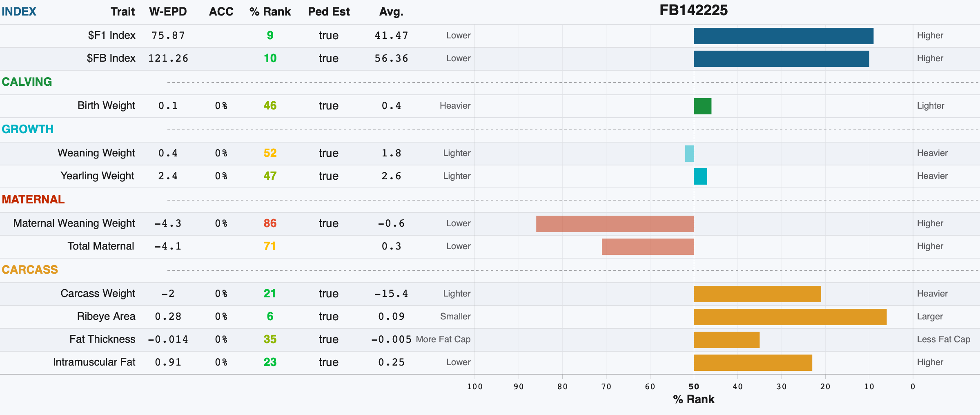Click the Intramuscular Fat orange bar
Viewport: 980px width, 415px height.
[x=753, y=363]
